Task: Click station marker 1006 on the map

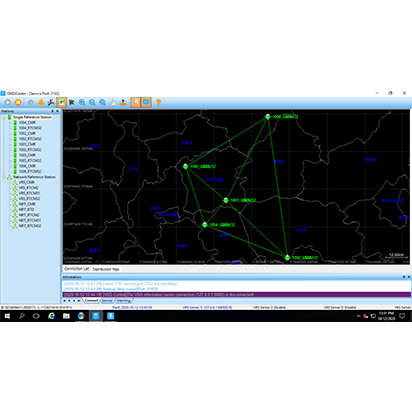Action: coord(268,117)
